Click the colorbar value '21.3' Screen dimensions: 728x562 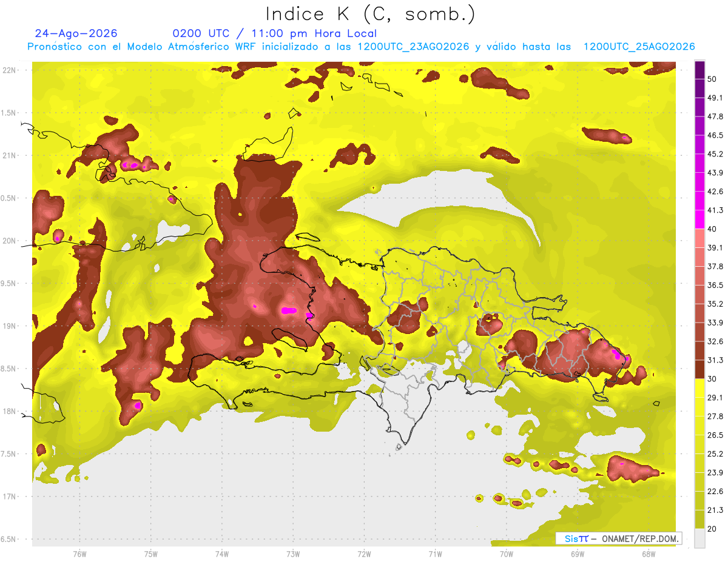(715, 510)
